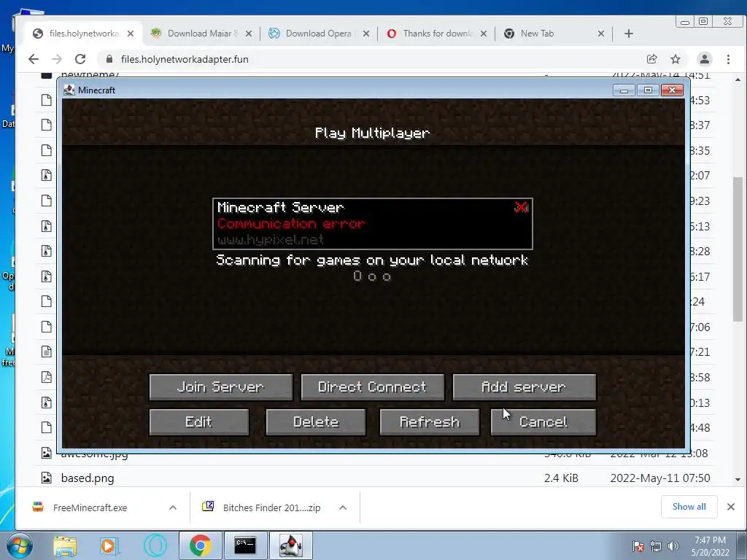Edit the selected Minecraft server
Image resolution: width=747 pixels, height=560 pixels.
(198, 422)
